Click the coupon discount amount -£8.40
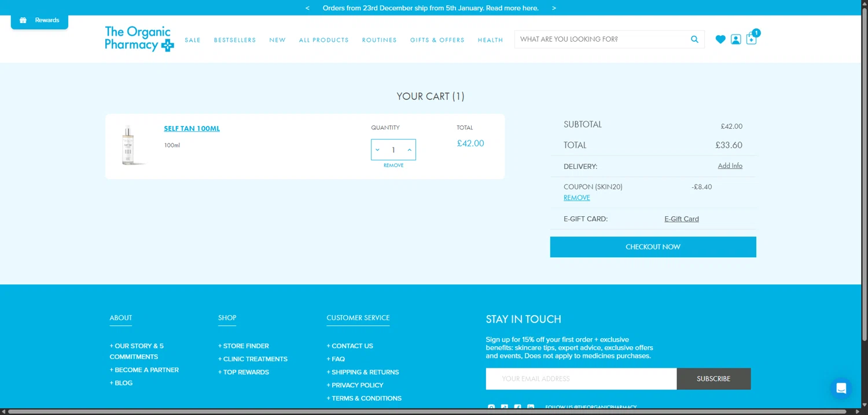This screenshot has height=415, width=868. [x=702, y=187]
